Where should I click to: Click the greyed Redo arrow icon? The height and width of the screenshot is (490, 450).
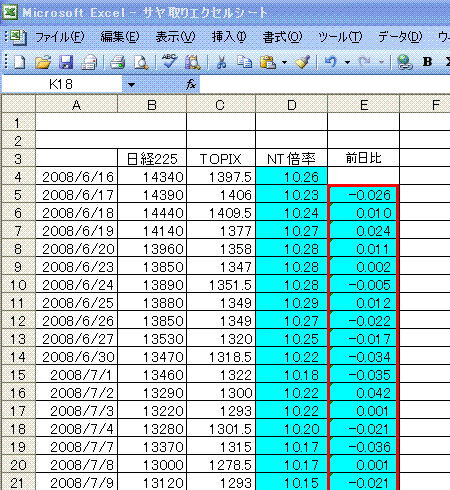tap(365, 62)
